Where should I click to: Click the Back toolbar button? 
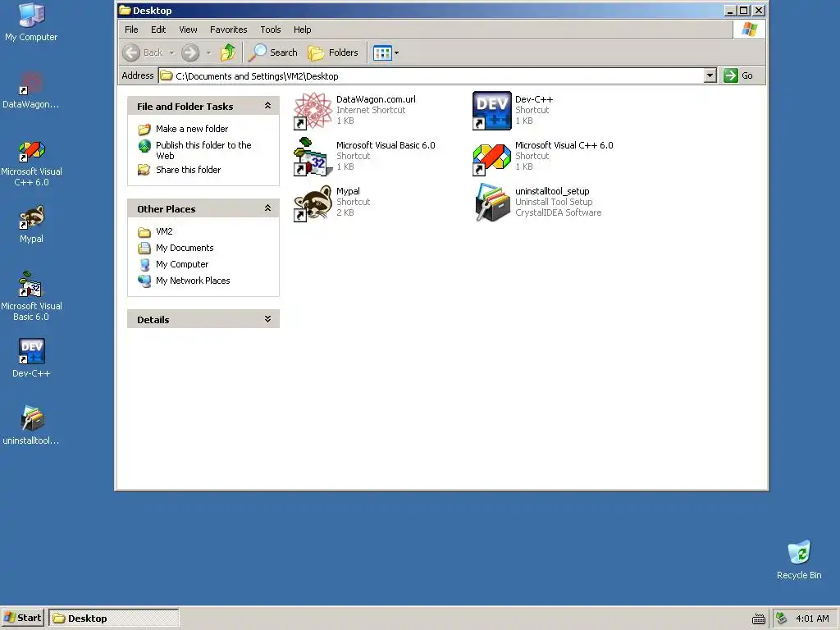pyautogui.click(x=143, y=52)
